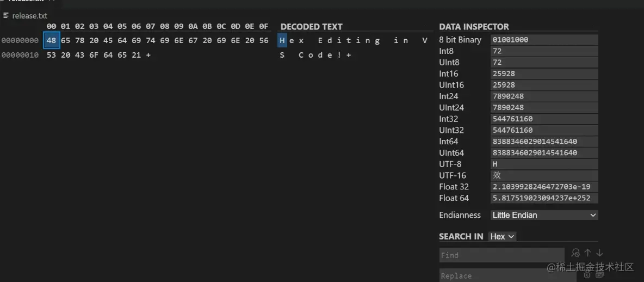This screenshot has height=282, width=644.
Task: Click the DATA INSPECTOR heading
Action: (474, 27)
